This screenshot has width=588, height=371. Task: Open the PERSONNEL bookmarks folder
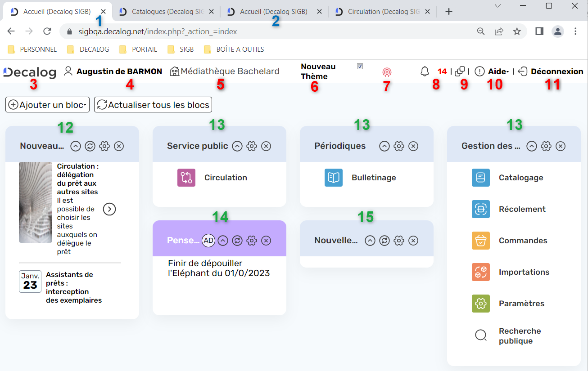tap(32, 49)
